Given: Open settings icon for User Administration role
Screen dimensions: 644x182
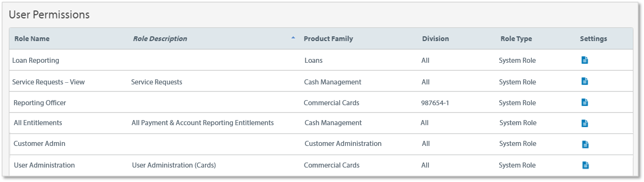Looking at the screenshot, I should point(585,165).
